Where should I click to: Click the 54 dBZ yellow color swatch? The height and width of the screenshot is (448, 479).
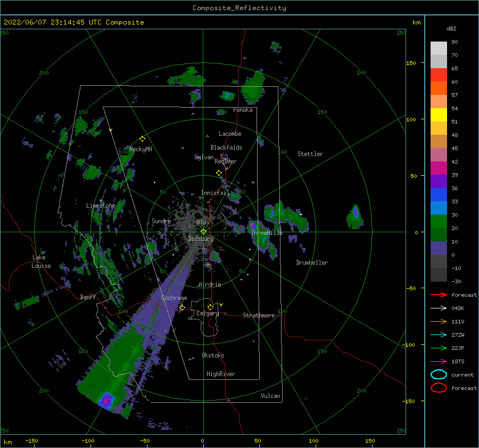pos(439,115)
